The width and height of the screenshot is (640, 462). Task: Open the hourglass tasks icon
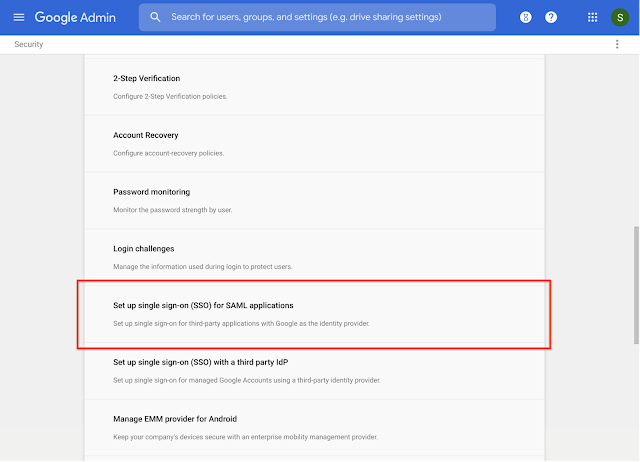[x=526, y=17]
